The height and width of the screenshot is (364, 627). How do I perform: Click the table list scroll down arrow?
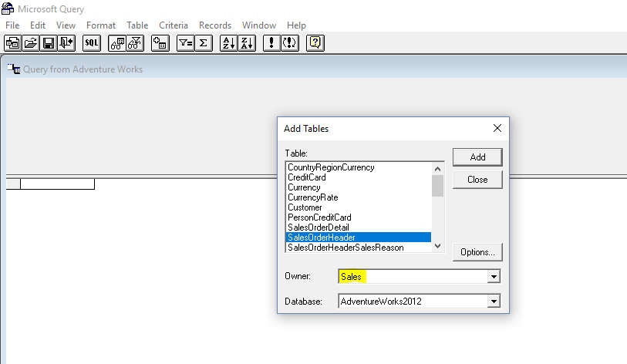coord(437,246)
